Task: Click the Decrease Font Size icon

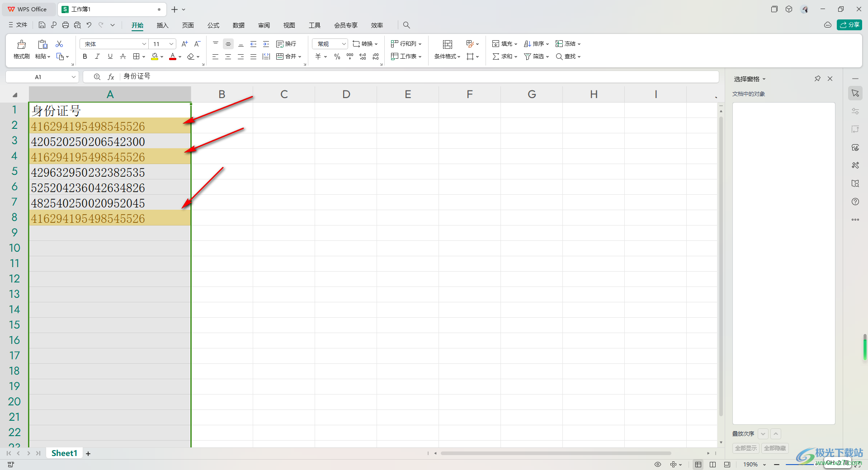Action: point(197,44)
